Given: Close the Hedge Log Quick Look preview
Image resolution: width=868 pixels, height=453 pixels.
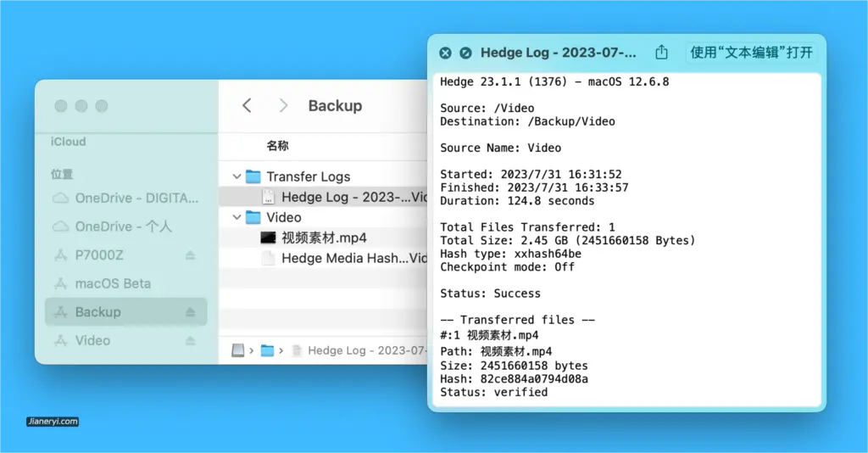Looking at the screenshot, I should (x=445, y=53).
